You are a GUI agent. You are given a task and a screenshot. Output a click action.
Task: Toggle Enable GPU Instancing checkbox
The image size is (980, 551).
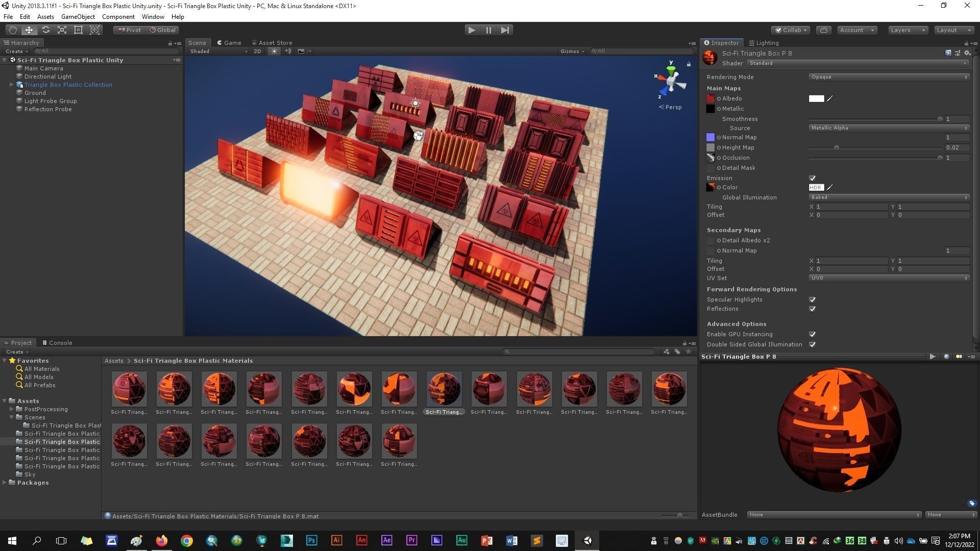(x=812, y=334)
